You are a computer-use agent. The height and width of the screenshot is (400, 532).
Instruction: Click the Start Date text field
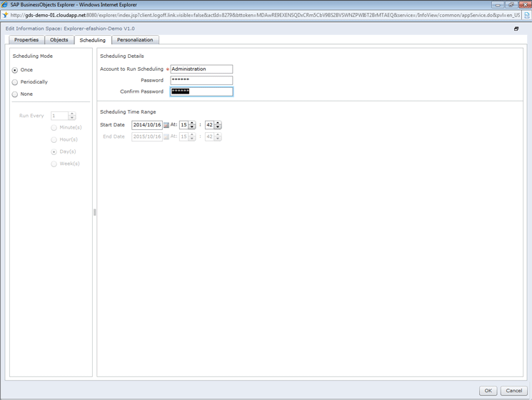pos(146,125)
